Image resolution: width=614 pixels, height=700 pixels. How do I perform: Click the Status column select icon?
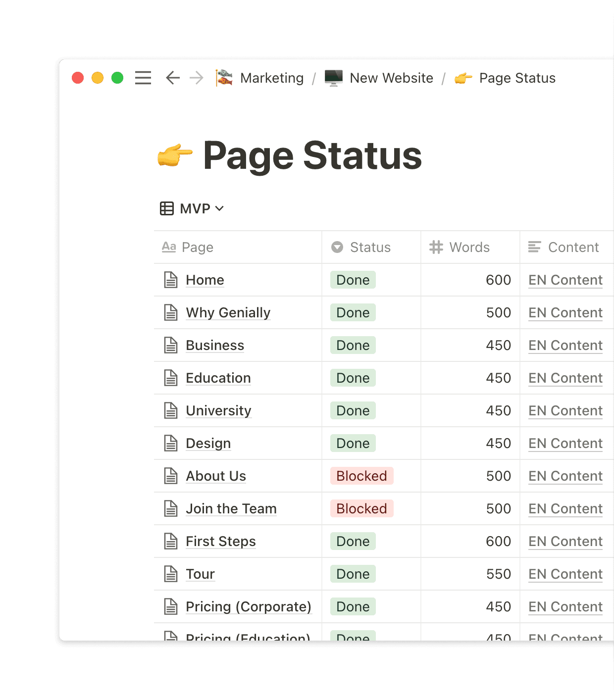coord(337,247)
